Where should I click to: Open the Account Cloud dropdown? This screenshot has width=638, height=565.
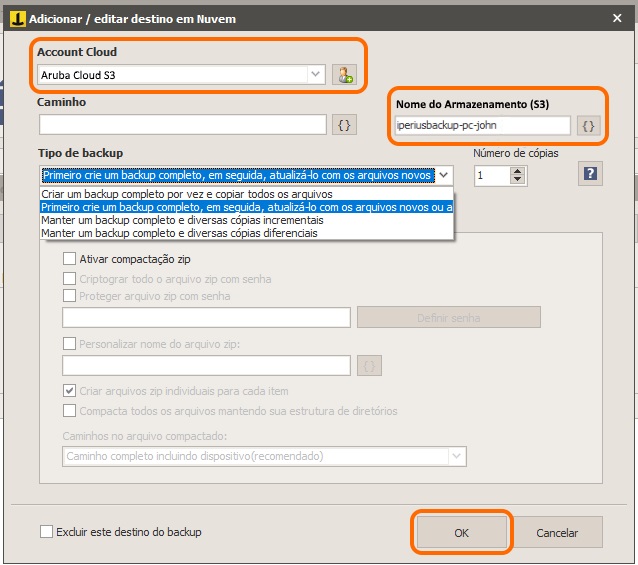[x=315, y=74]
